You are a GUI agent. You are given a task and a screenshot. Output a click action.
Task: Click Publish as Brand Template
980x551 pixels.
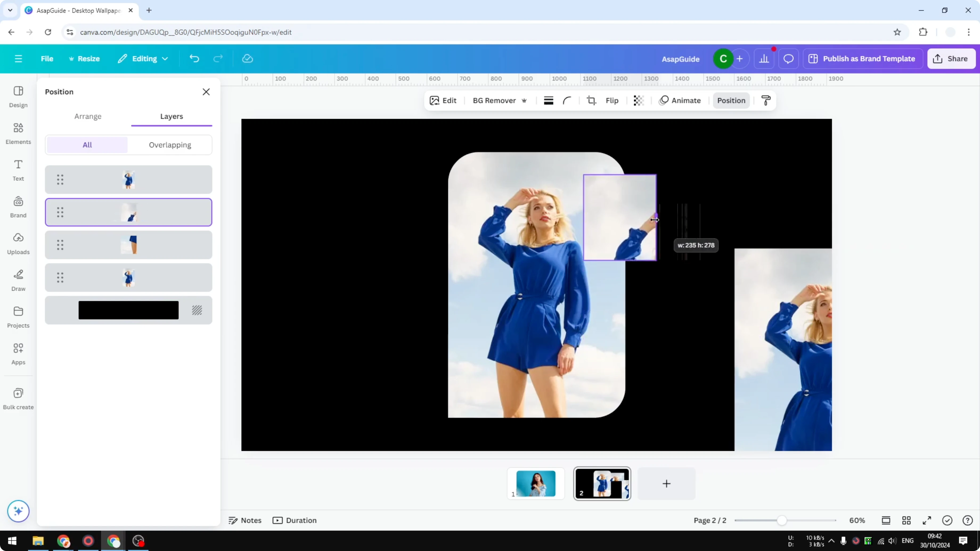pos(863,59)
